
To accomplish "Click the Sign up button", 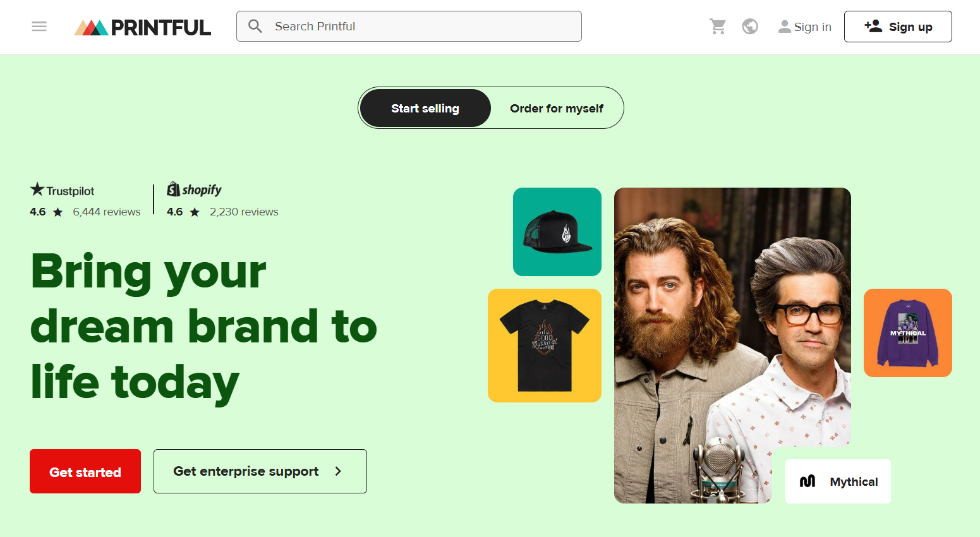I will (898, 26).
